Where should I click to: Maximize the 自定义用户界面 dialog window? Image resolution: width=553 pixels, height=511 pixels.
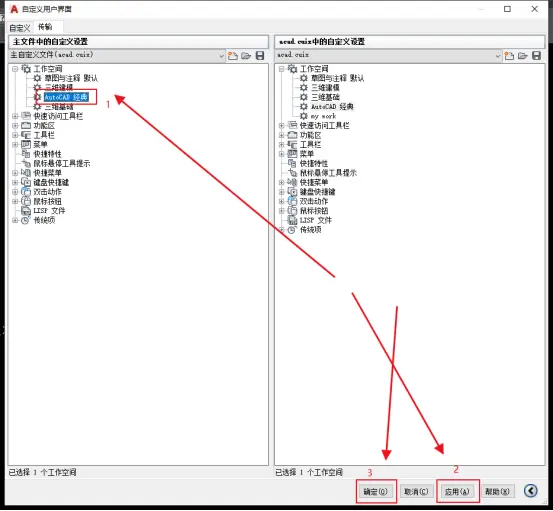(x=507, y=9)
